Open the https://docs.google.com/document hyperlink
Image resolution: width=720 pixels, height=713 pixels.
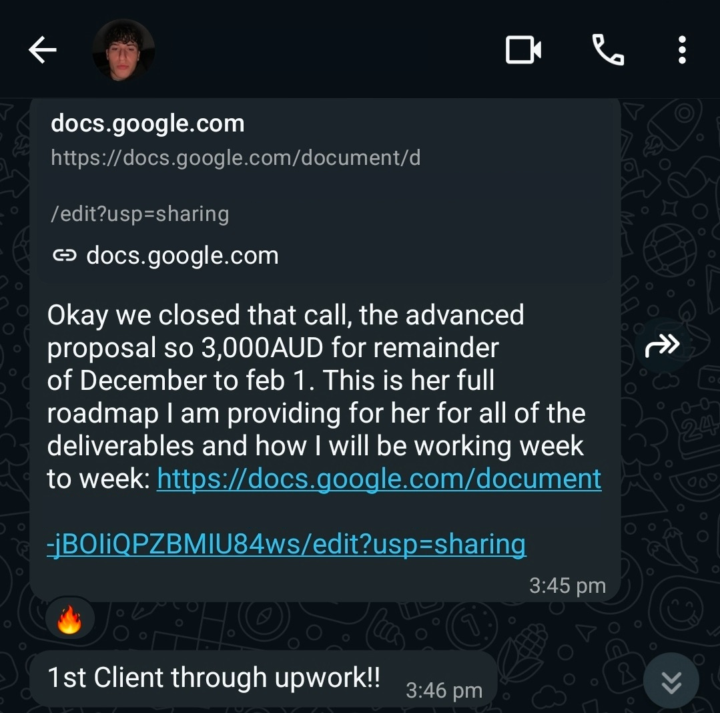pyautogui.click(x=379, y=479)
